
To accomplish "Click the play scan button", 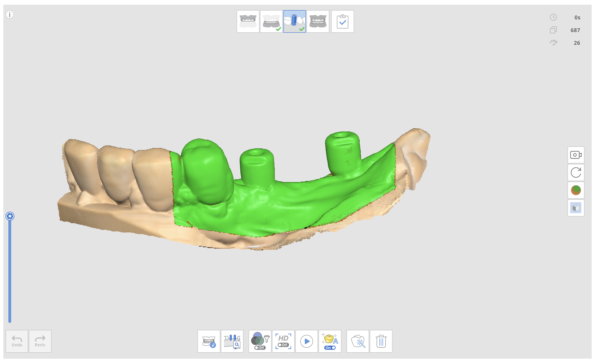I will [x=307, y=341].
